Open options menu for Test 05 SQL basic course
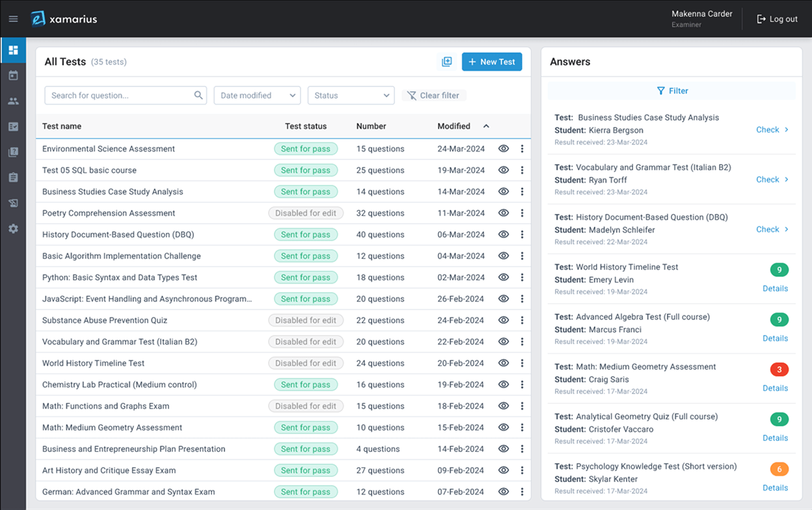 click(x=522, y=170)
